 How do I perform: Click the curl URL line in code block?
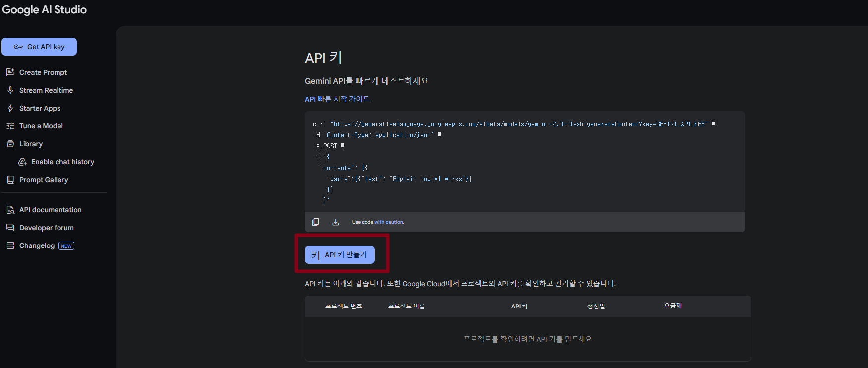pos(514,124)
